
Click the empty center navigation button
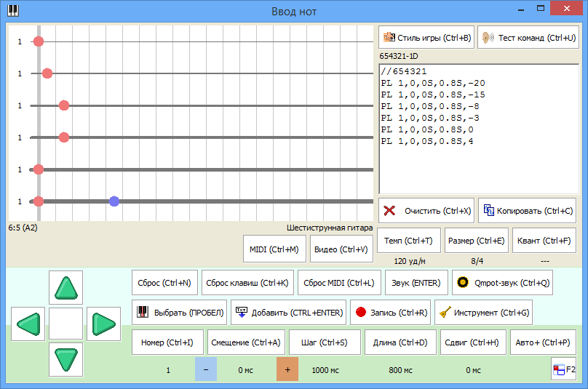pos(66,324)
